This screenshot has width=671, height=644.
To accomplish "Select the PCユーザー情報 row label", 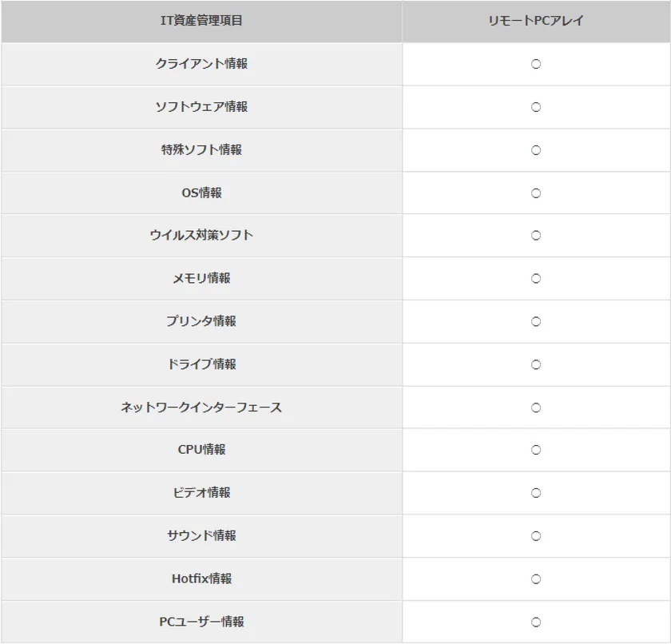I will [201, 622].
